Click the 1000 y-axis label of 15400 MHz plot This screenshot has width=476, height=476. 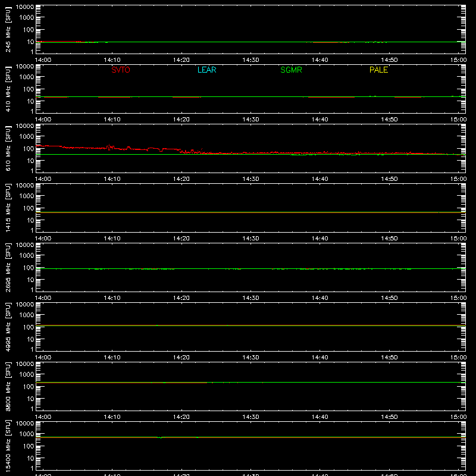(27, 434)
